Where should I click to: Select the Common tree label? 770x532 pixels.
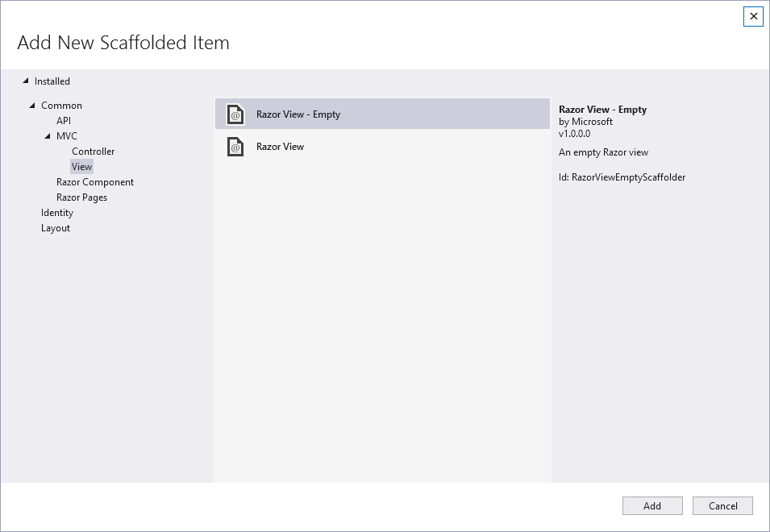tap(61, 106)
